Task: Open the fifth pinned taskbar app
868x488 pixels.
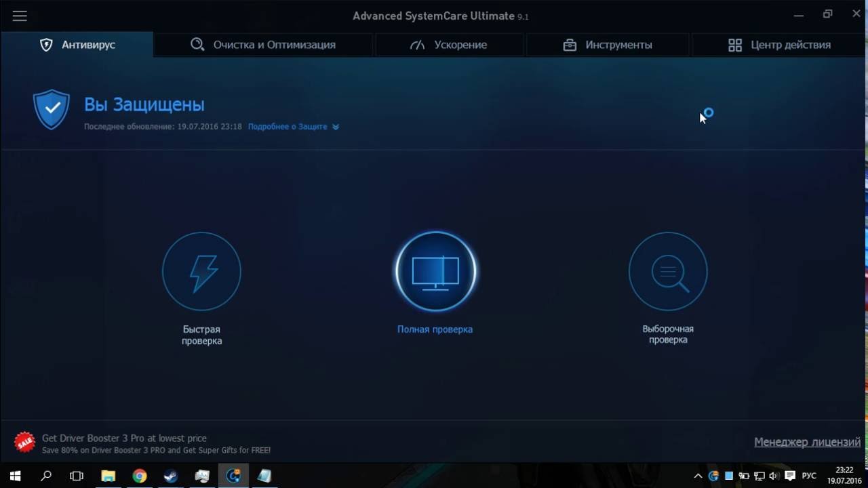Action: click(x=202, y=476)
